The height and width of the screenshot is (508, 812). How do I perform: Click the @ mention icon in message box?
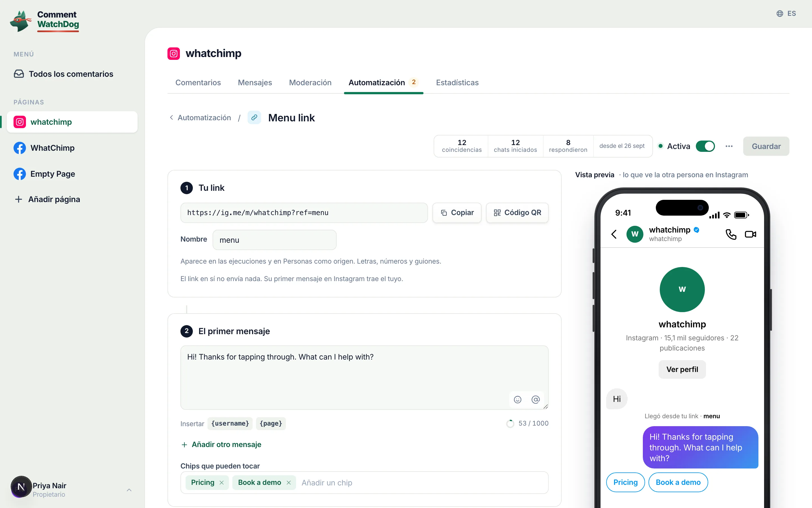click(x=535, y=399)
